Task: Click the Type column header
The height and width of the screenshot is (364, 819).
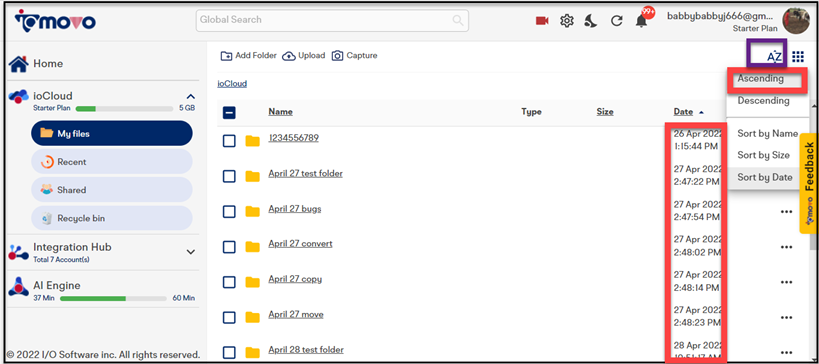Action: [531, 112]
